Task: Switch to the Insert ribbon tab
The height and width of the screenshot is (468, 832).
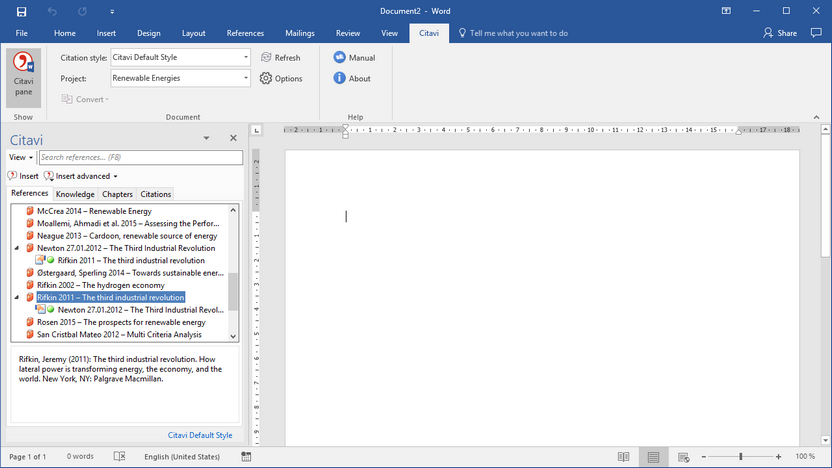Action: click(106, 33)
